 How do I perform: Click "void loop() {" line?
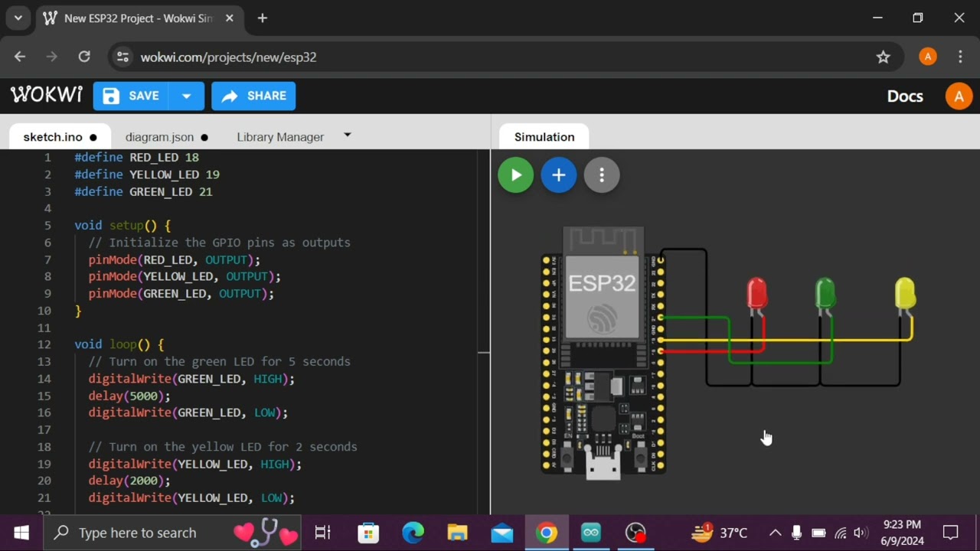pos(119,344)
